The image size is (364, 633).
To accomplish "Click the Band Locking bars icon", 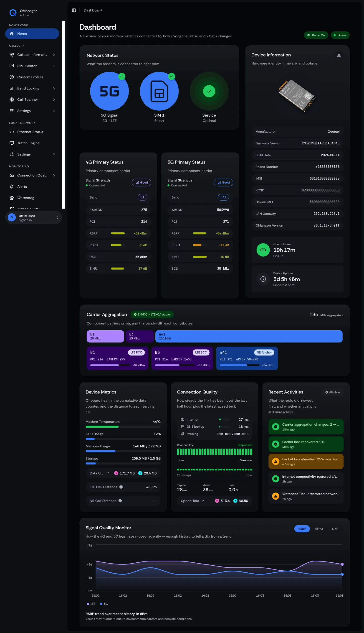I will tap(12, 88).
